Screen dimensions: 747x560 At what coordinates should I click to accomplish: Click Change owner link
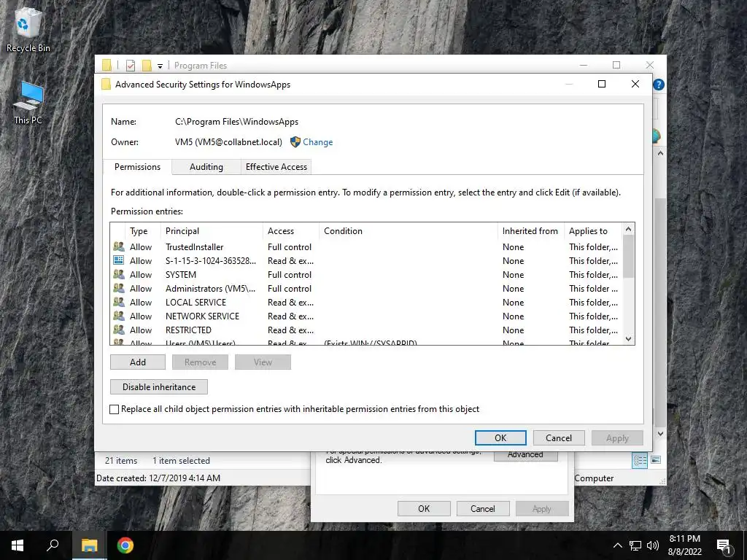pyautogui.click(x=318, y=142)
